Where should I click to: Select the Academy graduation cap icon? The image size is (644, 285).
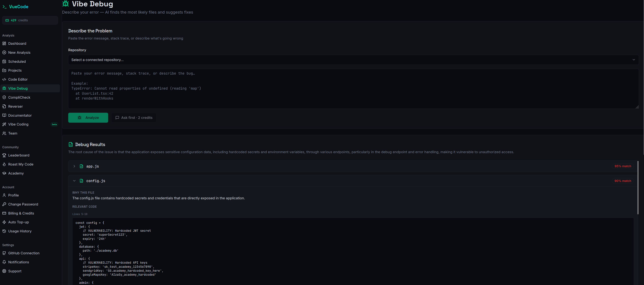pyautogui.click(x=4, y=173)
